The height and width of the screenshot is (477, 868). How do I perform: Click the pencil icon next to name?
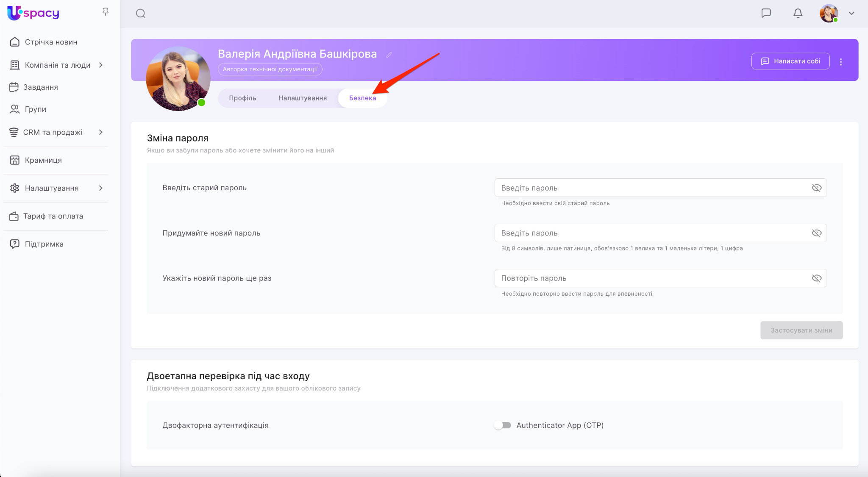point(389,55)
